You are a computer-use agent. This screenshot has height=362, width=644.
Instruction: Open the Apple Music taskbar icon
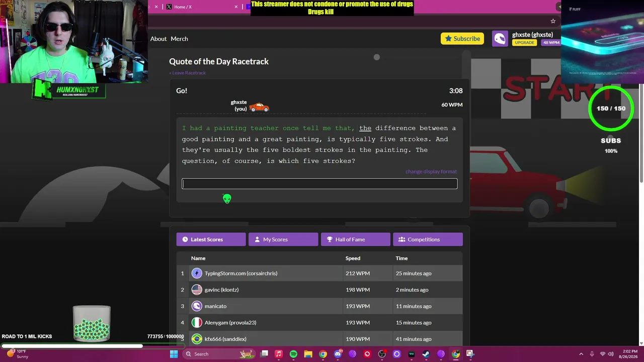tap(279, 354)
